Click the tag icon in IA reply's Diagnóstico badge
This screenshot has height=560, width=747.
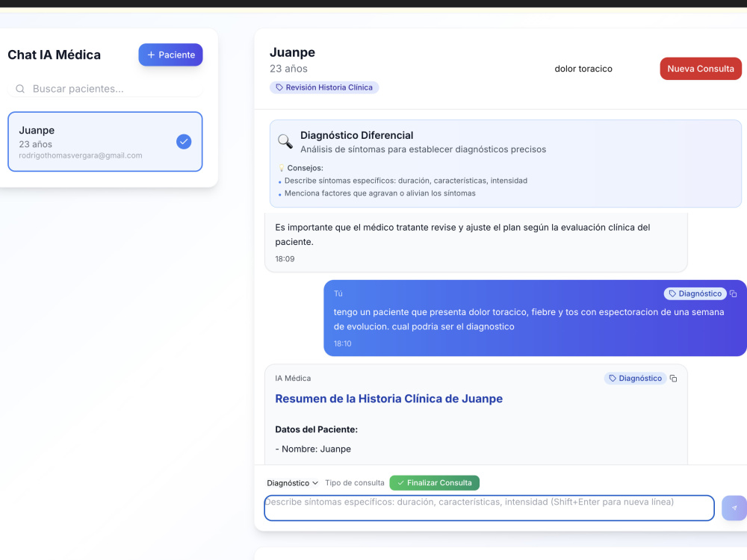click(x=613, y=378)
